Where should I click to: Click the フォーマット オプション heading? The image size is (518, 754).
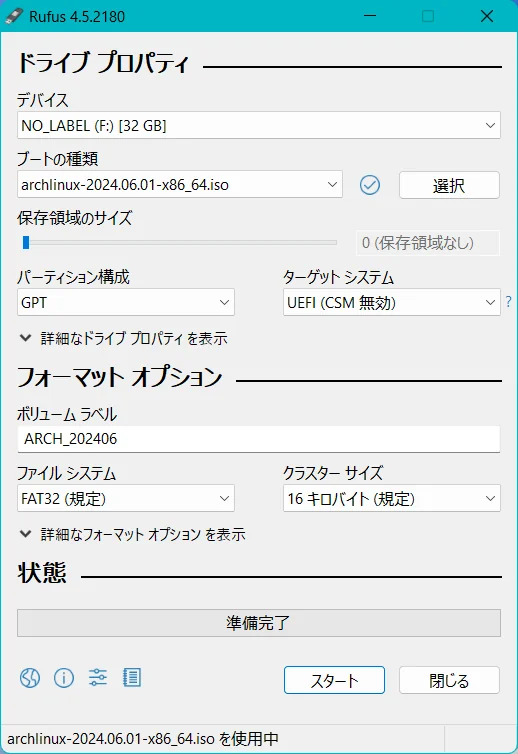pos(120,377)
